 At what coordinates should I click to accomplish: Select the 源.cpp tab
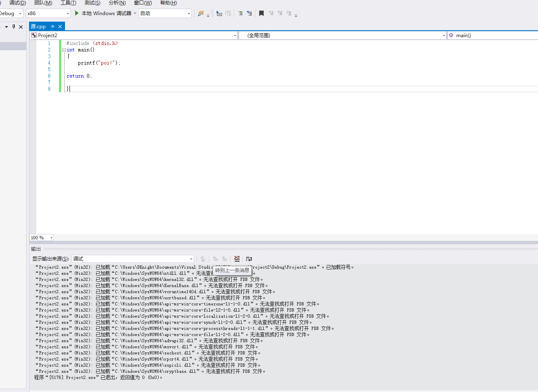(x=38, y=27)
